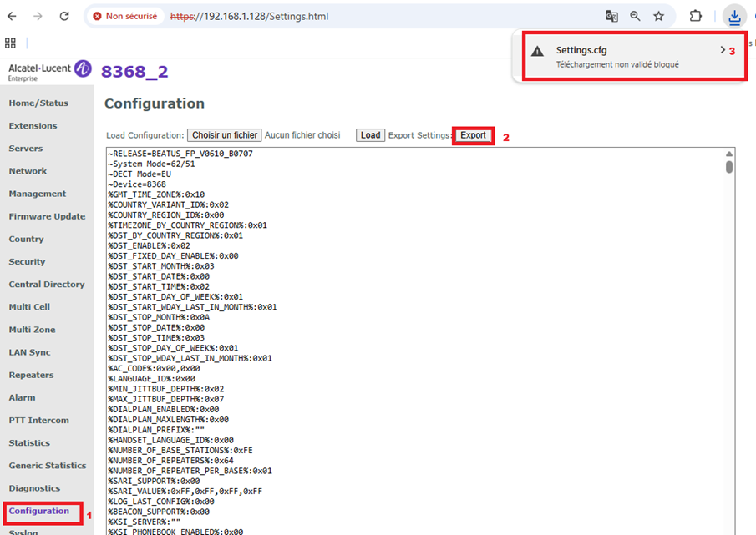Click the zoom magnifier icon in address bar
Image resolution: width=756 pixels, height=535 pixels.
(x=635, y=16)
